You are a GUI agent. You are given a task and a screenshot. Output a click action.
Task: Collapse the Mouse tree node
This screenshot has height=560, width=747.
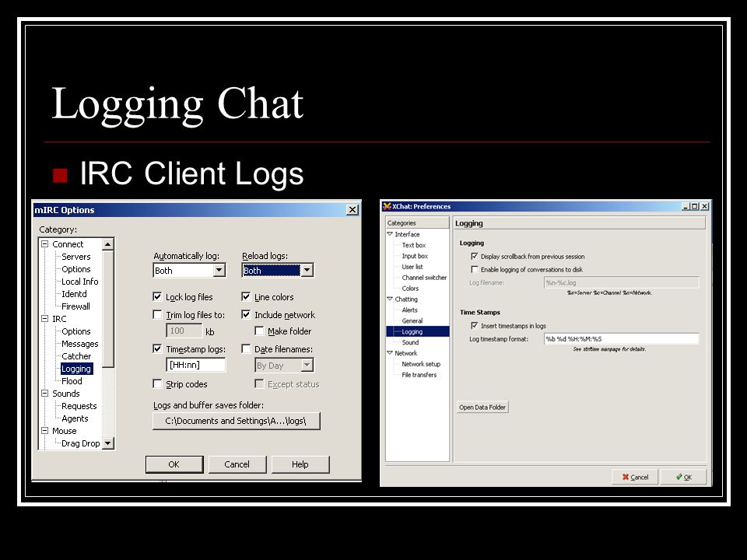click(45, 430)
